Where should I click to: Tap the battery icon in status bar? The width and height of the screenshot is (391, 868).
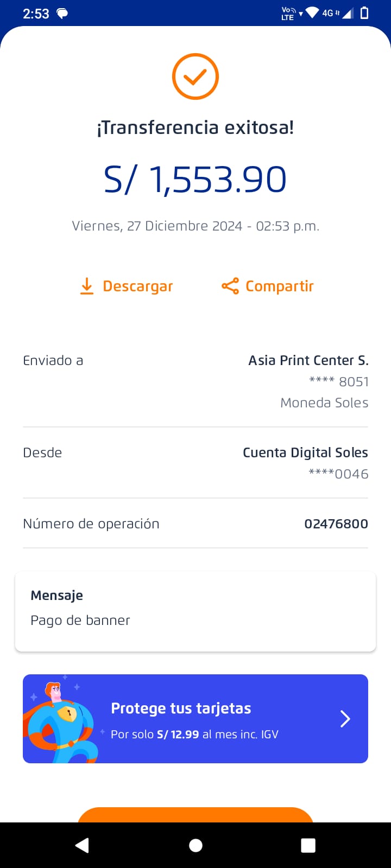click(x=364, y=13)
